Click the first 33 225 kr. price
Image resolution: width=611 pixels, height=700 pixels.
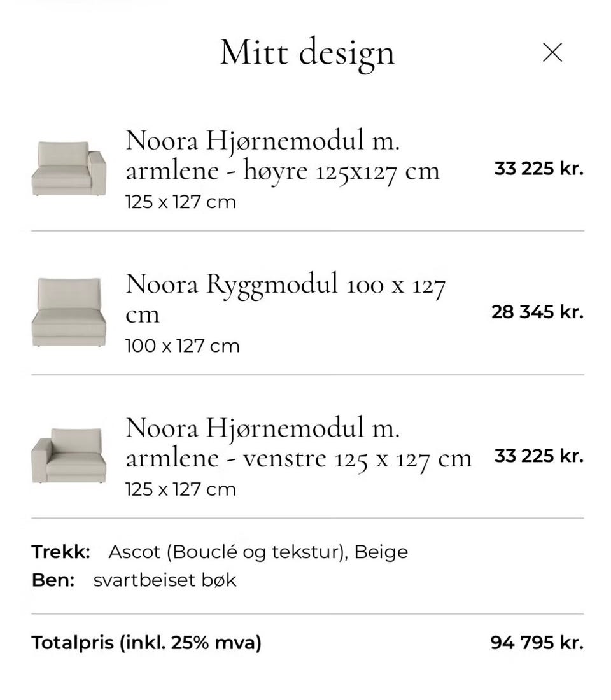coord(538,168)
